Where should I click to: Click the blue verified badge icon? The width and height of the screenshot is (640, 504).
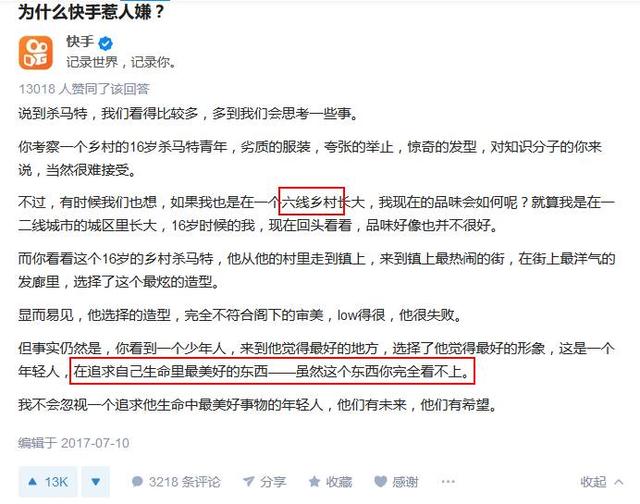pos(106,43)
